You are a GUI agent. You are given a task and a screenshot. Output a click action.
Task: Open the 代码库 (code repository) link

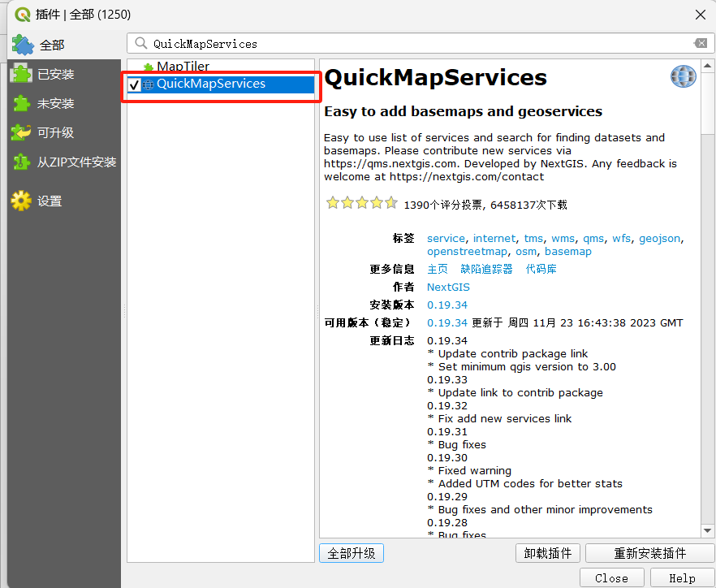tap(541, 269)
